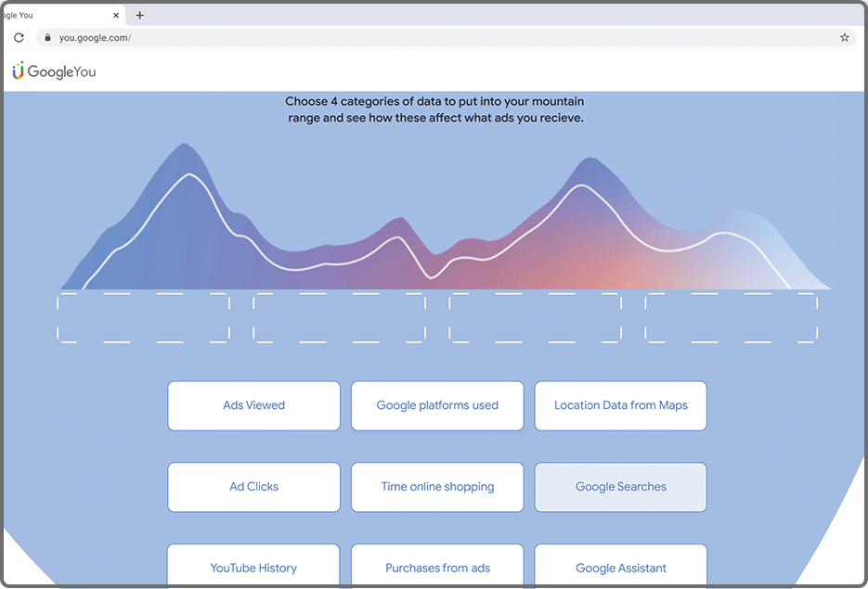Image resolution: width=868 pixels, height=589 pixels.
Task: Choose the YouTube History category
Action: [253, 565]
